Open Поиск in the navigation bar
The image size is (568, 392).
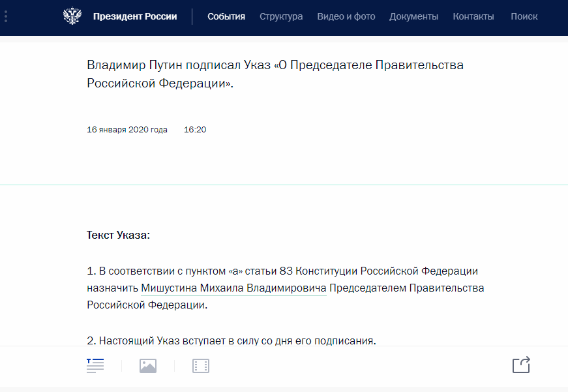pyautogui.click(x=524, y=16)
